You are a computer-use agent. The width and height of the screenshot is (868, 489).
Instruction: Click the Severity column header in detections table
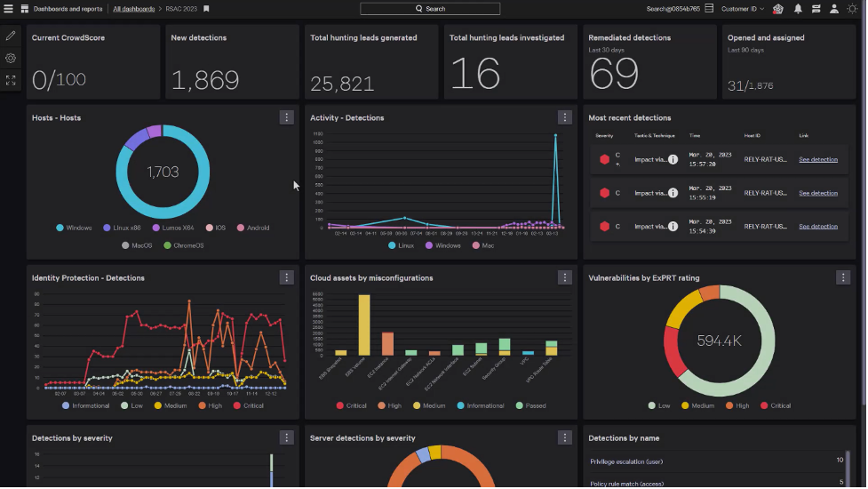[604, 136]
